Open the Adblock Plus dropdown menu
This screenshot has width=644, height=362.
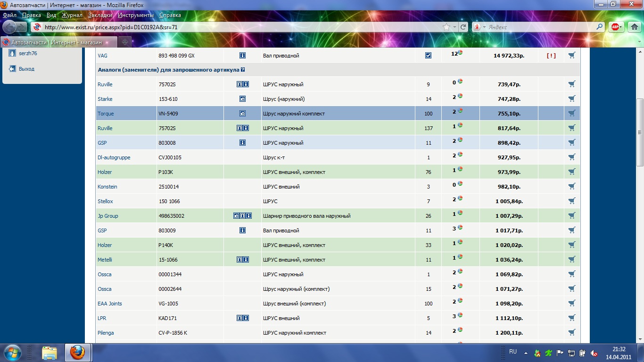[621, 27]
